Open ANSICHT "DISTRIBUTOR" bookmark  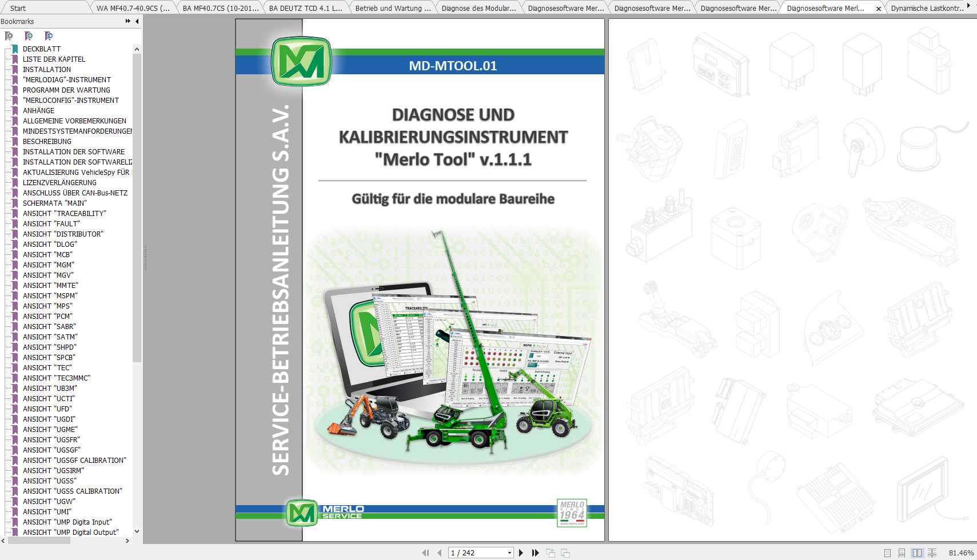(x=63, y=234)
